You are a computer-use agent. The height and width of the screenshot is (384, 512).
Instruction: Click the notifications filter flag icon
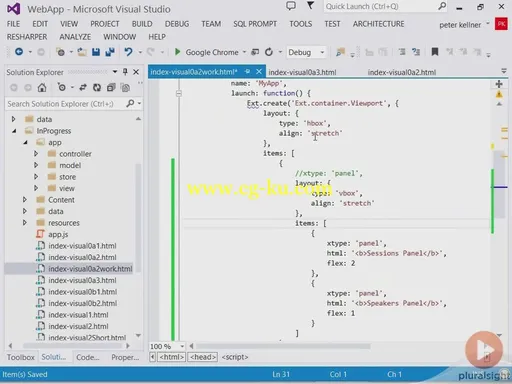click(x=310, y=6)
